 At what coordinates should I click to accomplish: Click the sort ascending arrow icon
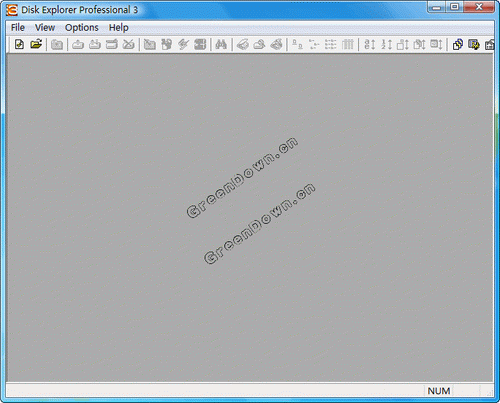[370, 44]
